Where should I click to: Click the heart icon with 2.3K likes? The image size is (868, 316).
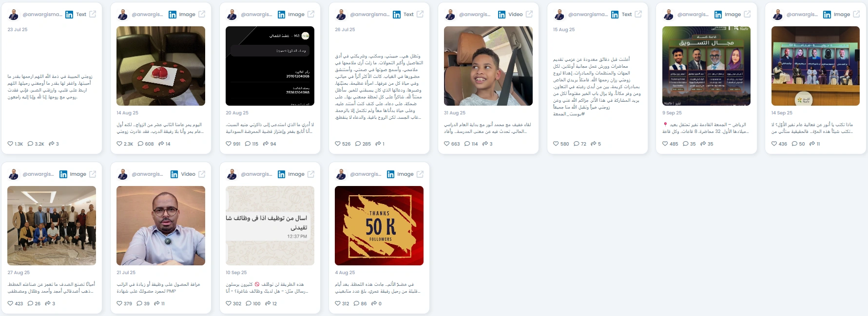119,144
